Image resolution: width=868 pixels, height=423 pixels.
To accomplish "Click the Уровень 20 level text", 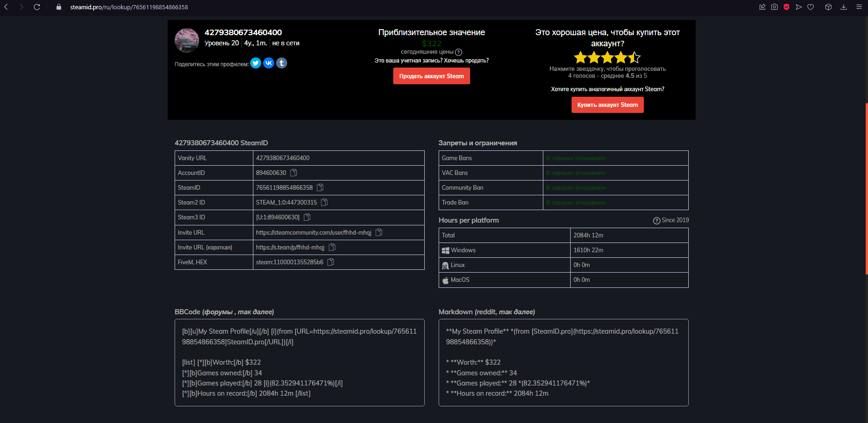I will pos(221,43).
